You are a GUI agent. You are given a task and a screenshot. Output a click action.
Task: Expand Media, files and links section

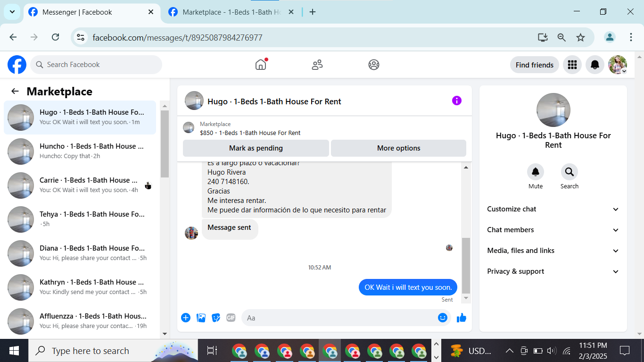(x=553, y=251)
